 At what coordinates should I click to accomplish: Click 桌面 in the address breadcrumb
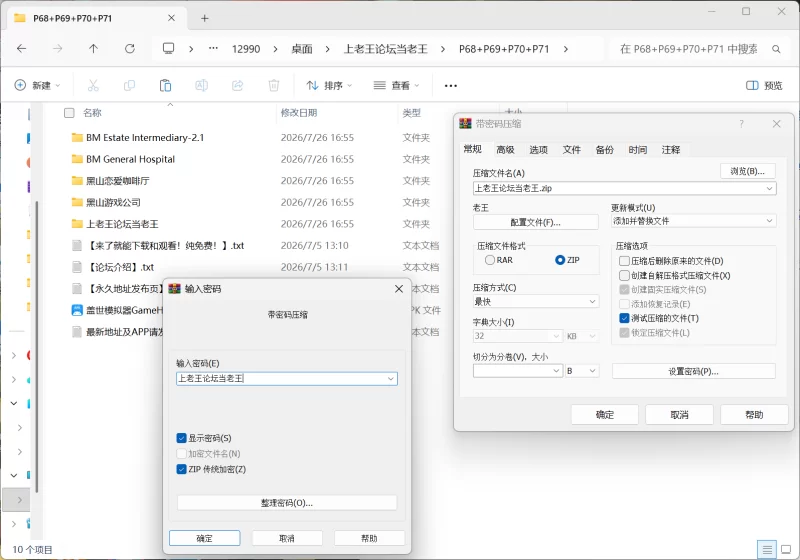click(302, 49)
